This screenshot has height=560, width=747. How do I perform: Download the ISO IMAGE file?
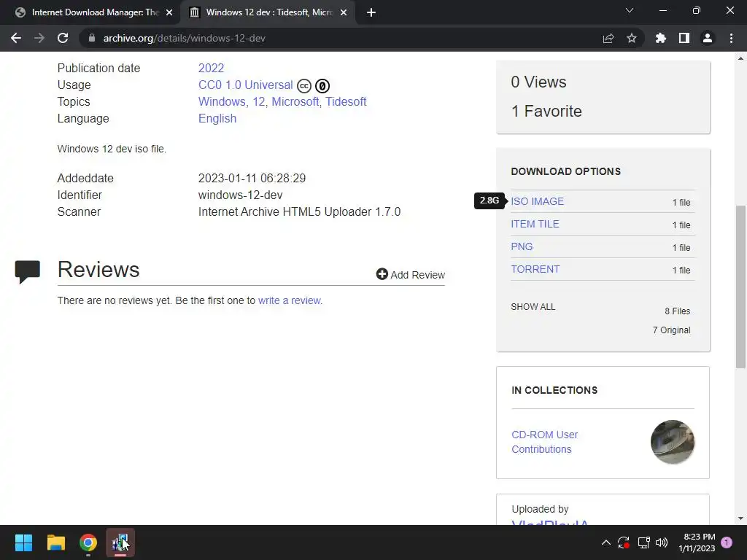coord(538,201)
